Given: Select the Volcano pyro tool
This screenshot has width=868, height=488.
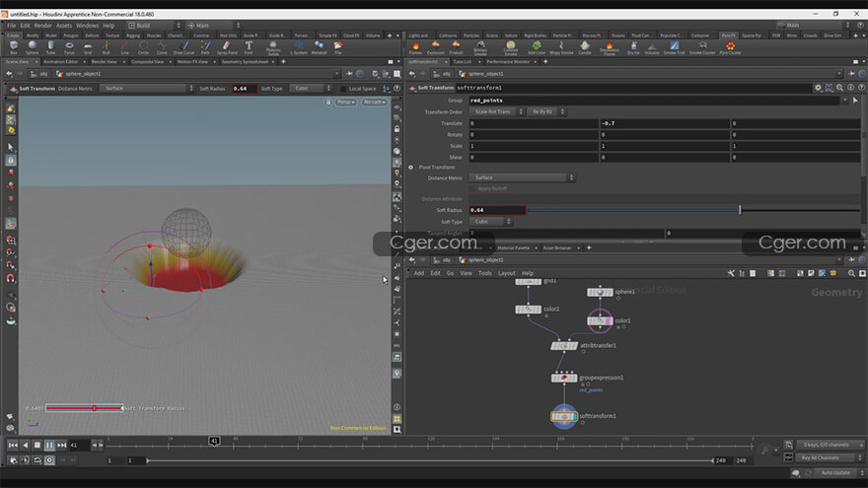Looking at the screenshot, I should [x=652, y=47].
